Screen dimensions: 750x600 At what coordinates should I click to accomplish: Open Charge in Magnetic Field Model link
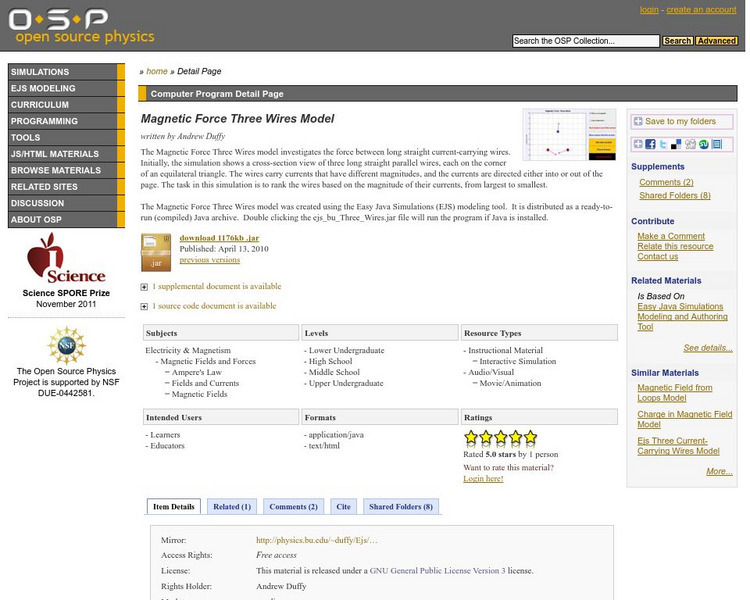[684, 419]
